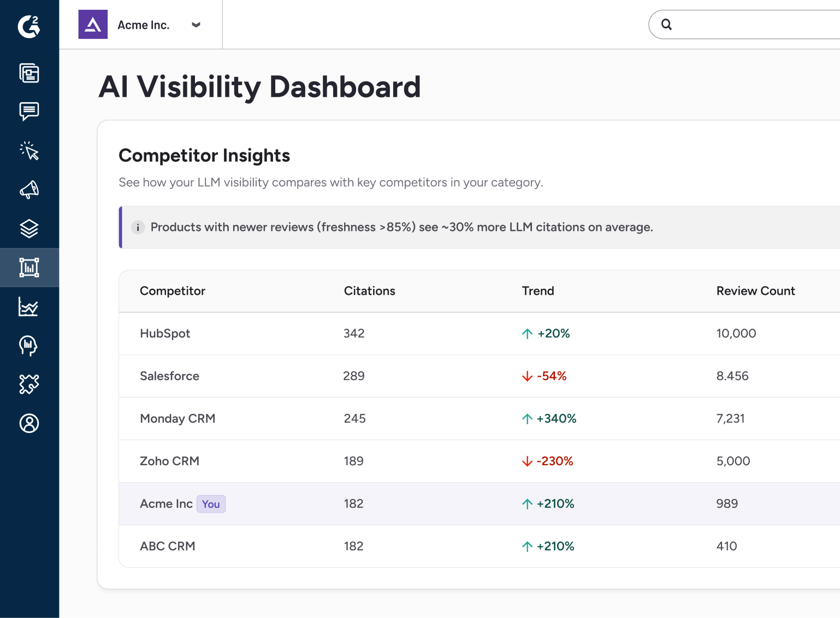The width and height of the screenshot is (840, 618).
Task: Click the search magnifier icon
Action: (x=666, y=24)
